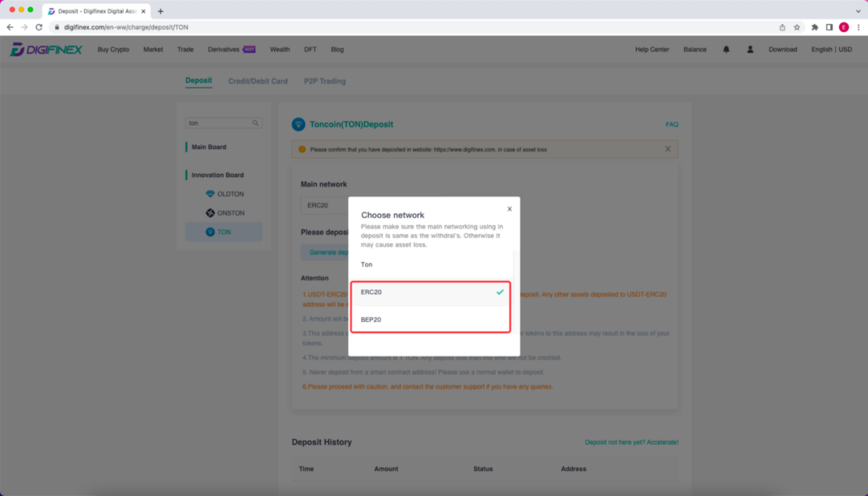
Task: Reload the current page
Action: click(39, 27)
